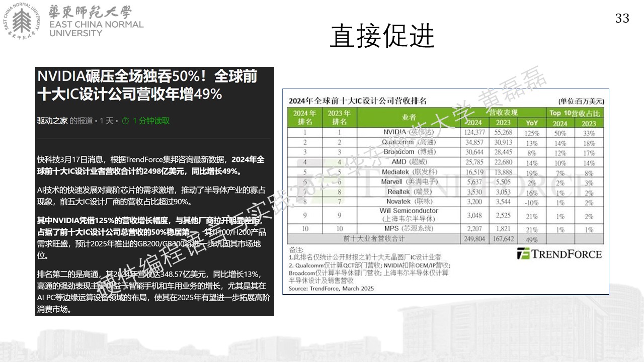Click NVIDIA YoY value 125%

pos(532,133)
